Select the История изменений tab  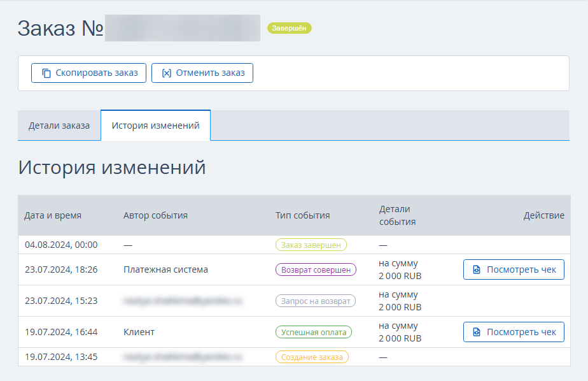(x=156, y=126)
